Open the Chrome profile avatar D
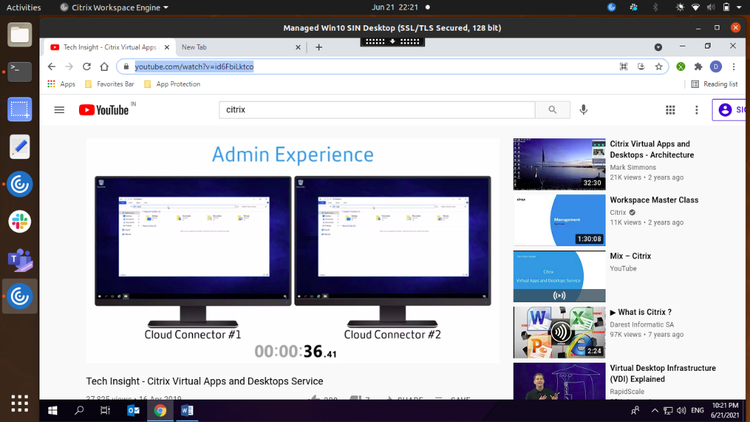The image size is (750, 422). 716,67
